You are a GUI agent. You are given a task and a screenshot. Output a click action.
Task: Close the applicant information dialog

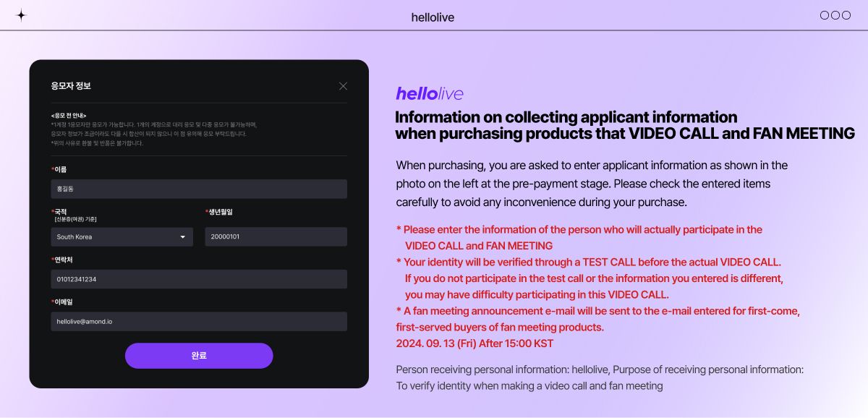point(343,86)
